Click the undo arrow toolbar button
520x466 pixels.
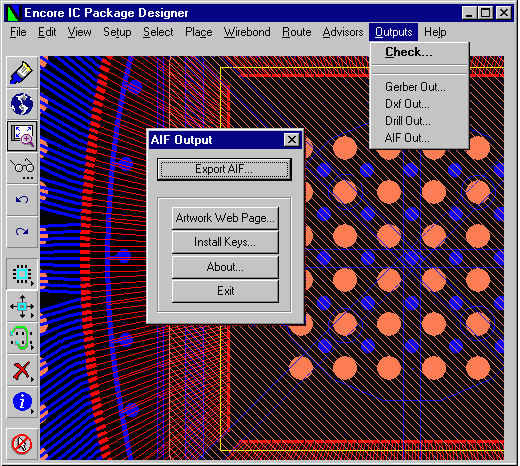pyautogui.click(x=22, y=200)
